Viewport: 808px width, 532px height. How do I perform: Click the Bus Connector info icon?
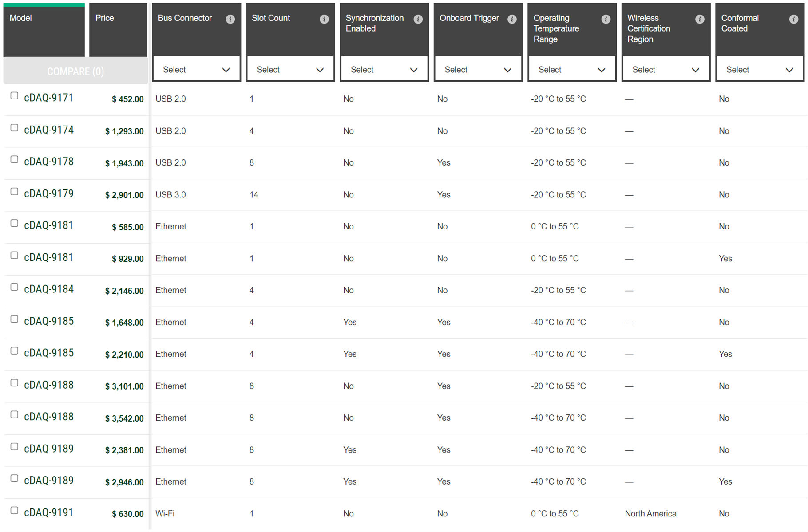(230, 19)
